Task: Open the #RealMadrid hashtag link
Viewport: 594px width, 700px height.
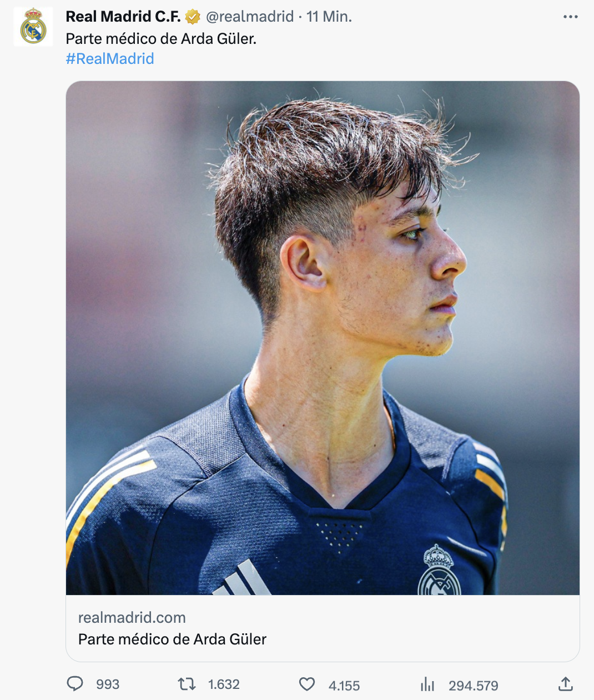Action: pos(110,59)
